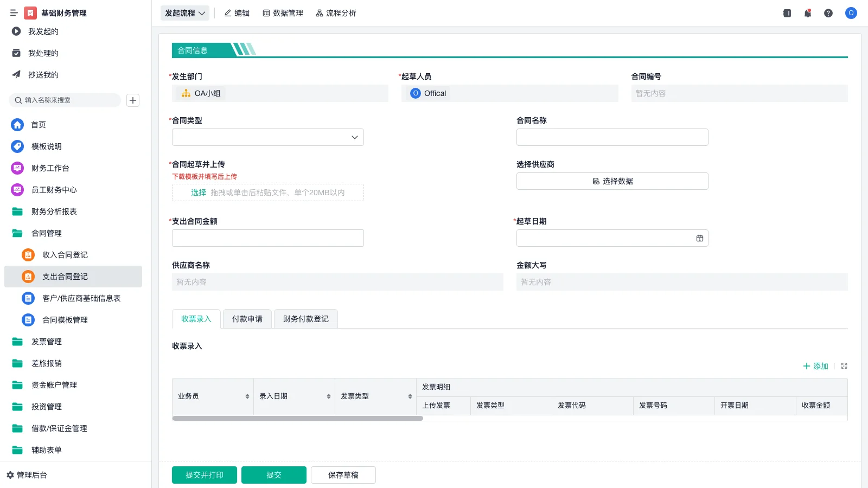Click the Offical drafter tag
868x488 pixels.
click(428, 93)
